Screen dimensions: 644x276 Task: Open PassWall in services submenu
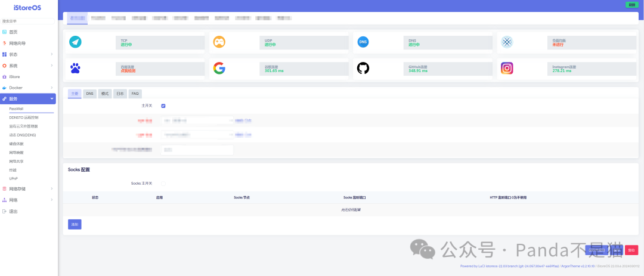tap(17, 108)
